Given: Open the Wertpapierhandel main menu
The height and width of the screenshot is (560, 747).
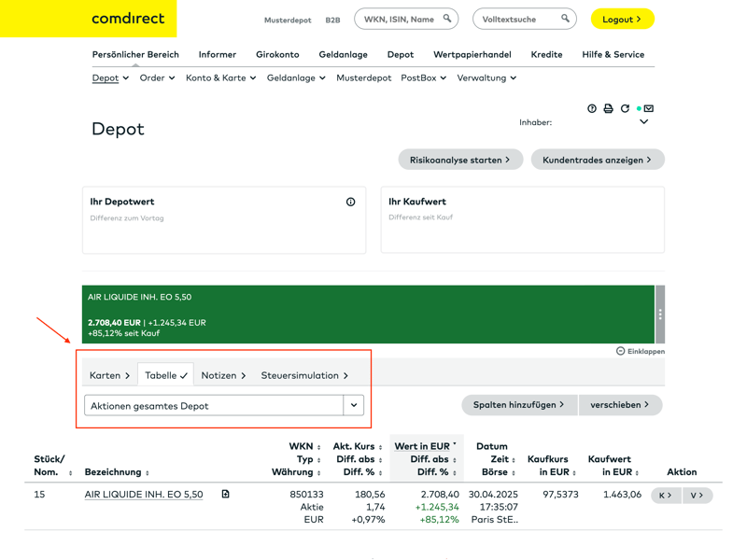Looking at the screenshot, I should (x=472, y=54).
